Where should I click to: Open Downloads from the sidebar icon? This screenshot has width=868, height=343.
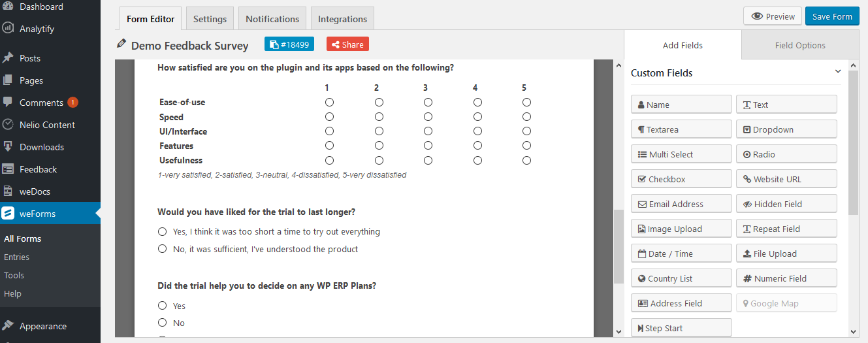coord(8,146)
